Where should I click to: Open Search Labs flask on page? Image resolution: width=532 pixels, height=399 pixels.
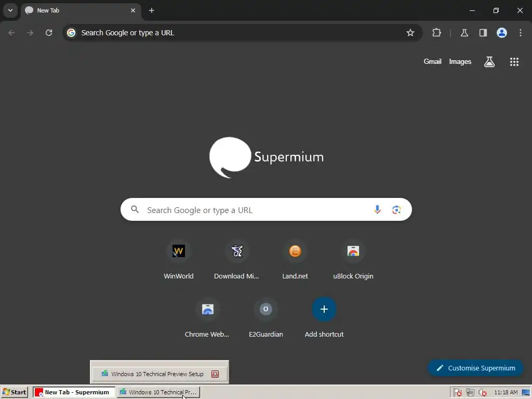[x=489, y=62]
